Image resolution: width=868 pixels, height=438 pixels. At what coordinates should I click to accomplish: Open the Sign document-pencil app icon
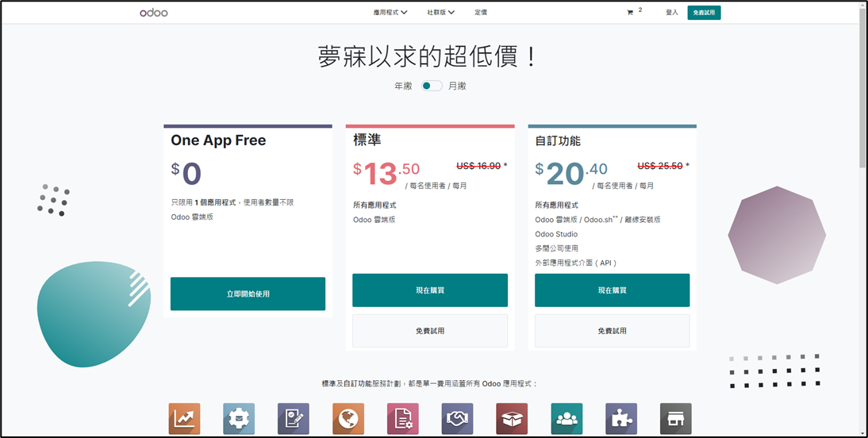294,419
